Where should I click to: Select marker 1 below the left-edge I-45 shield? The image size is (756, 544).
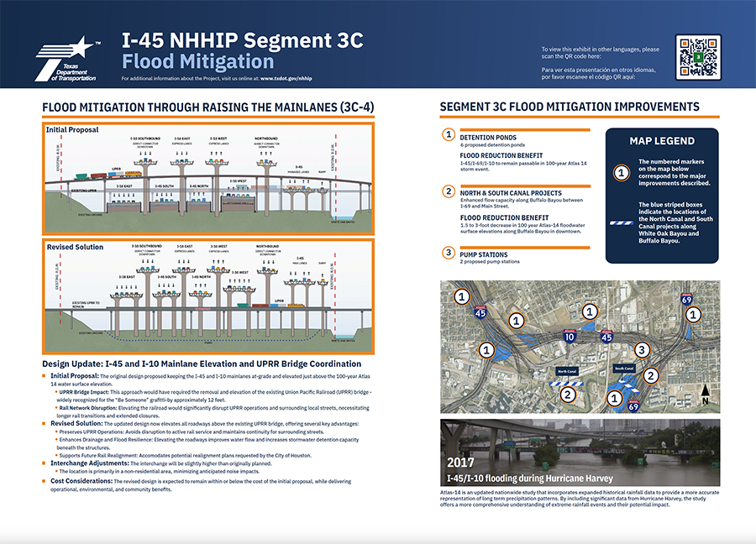click(486, 350)
